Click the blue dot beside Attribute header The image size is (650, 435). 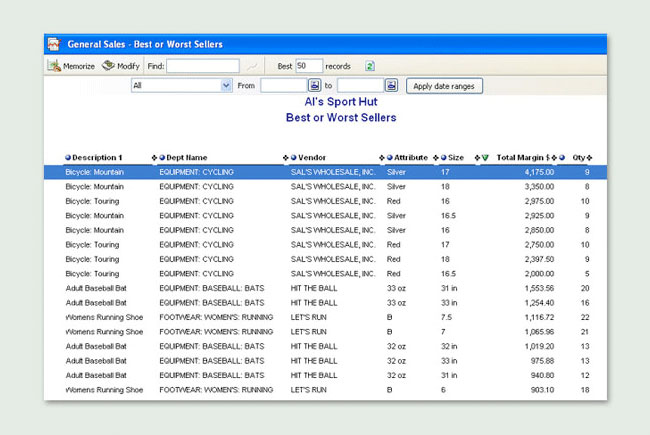pos(390,157)
